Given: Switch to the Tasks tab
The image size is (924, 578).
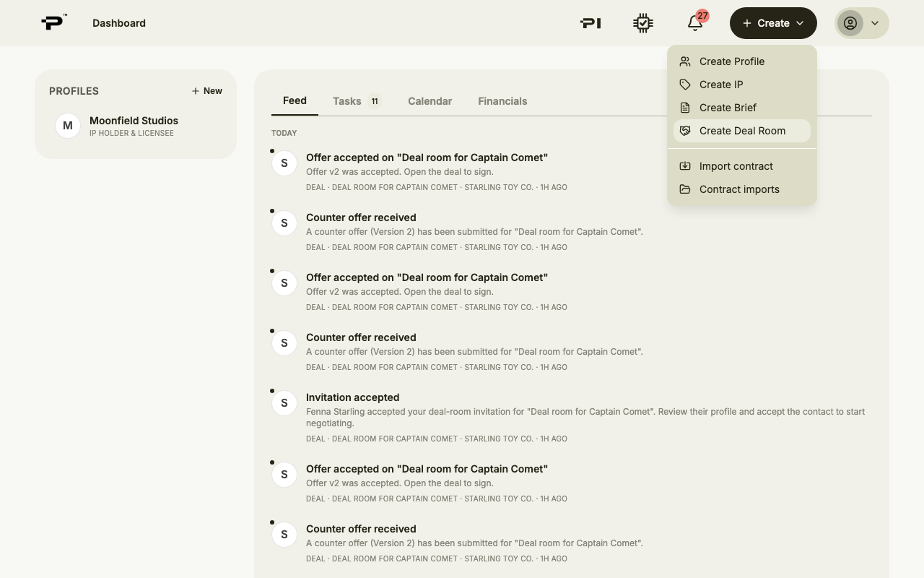Looking at the screenshot, I should point(357,101).
